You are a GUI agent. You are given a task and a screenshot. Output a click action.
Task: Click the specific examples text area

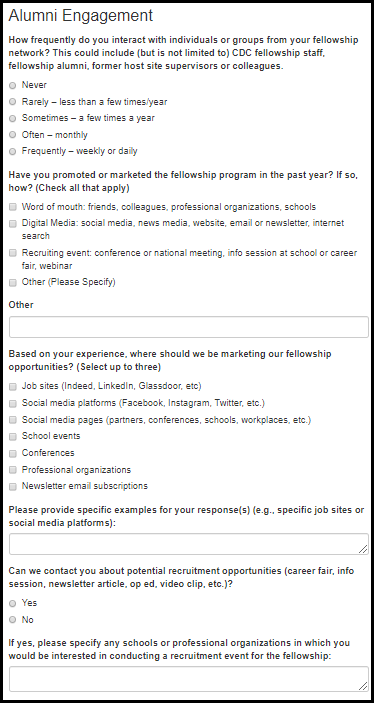pyautogui.click(x=189, y=544)
